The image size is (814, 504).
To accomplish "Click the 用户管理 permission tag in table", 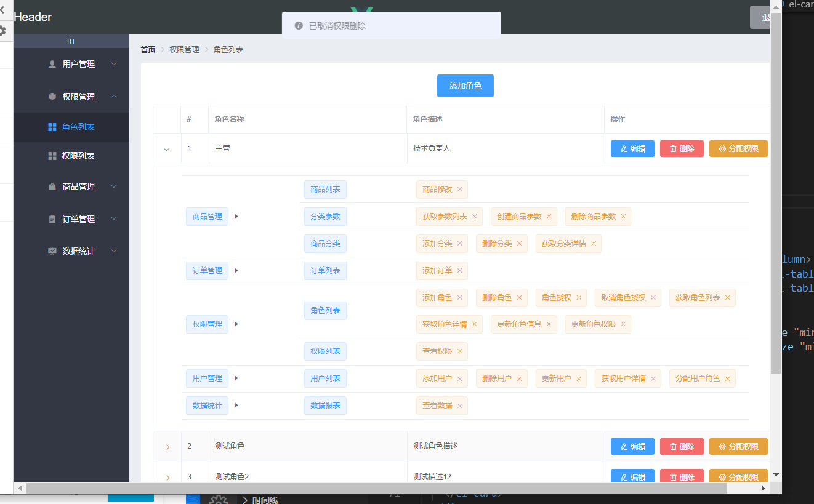I will click(x=207, y=378).
